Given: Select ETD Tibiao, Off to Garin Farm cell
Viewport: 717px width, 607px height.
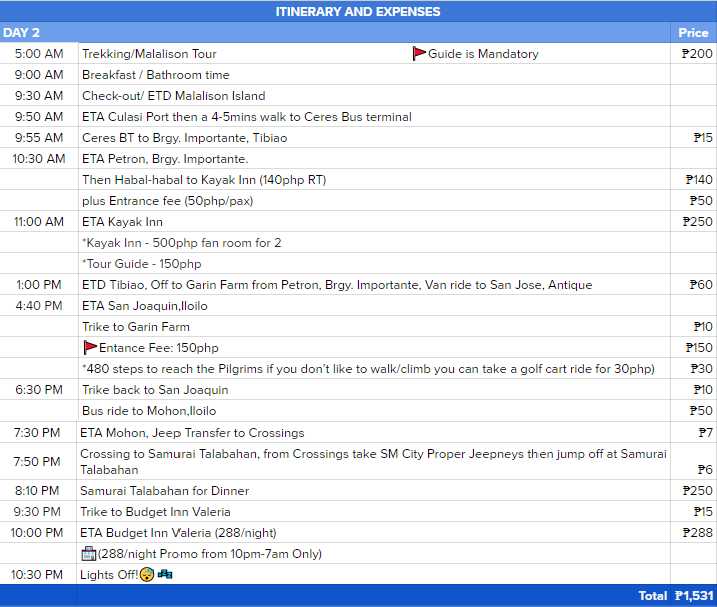Looking at the screenshot, I should point(374,285).
